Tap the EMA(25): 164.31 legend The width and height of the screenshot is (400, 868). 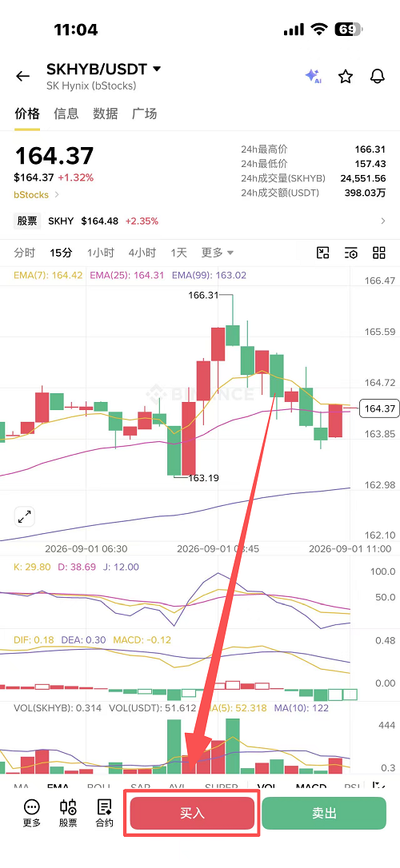[127, 275]
